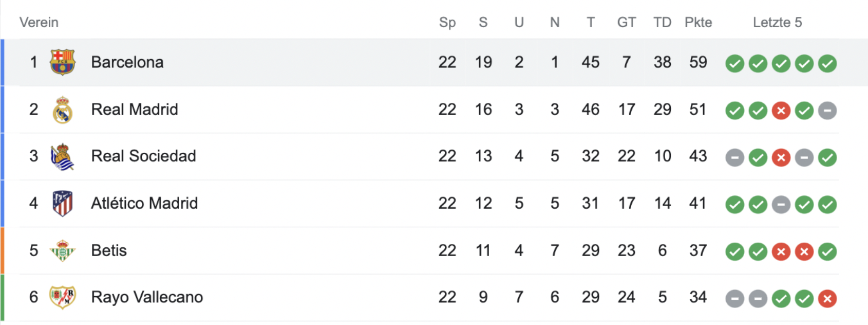Click the Verein column header
The height and width of the screenshot is (325, 868).
[x=39, y=23]
